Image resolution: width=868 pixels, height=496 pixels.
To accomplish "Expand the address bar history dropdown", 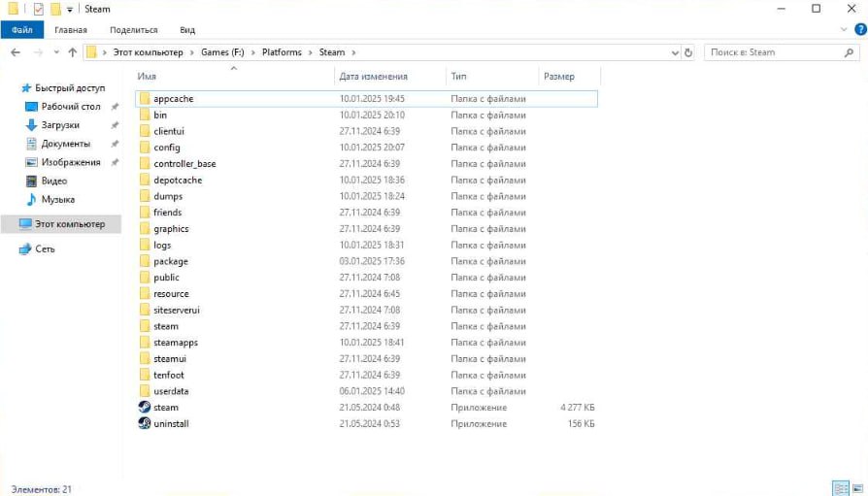I will [674, 52].
